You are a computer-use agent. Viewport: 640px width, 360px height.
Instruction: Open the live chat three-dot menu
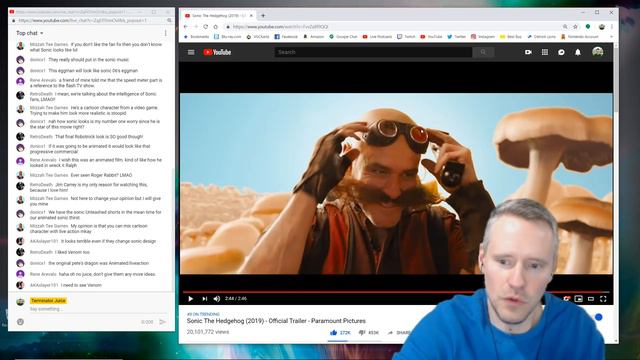[x=165, y=33]
